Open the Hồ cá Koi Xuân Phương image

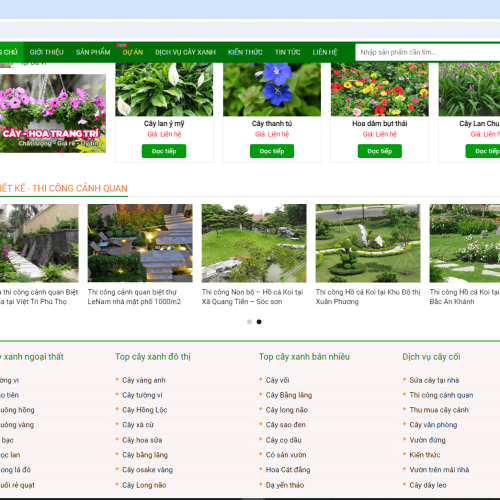[368, 243]
